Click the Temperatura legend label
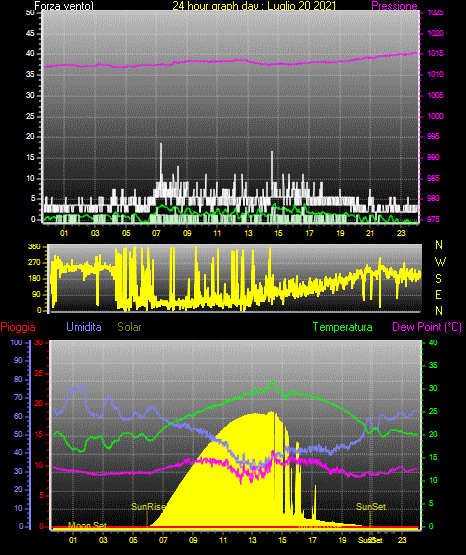 click(343, 327)
